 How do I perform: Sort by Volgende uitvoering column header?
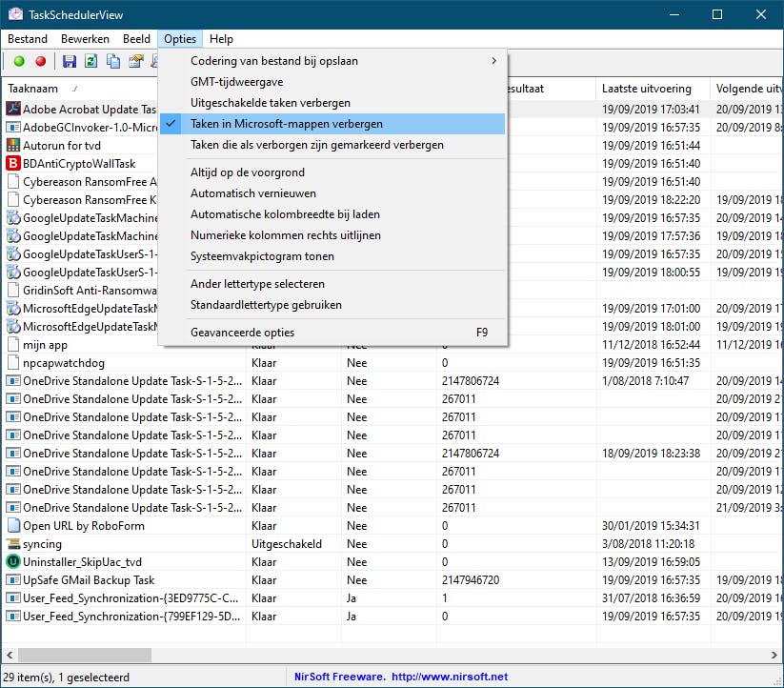coord(748,89)
